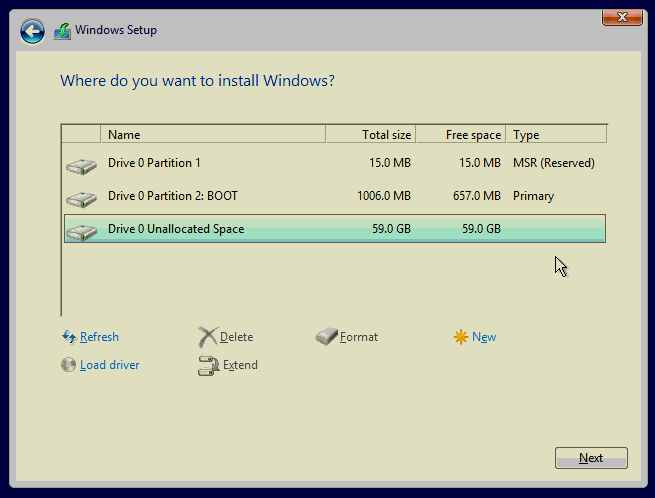The height and width of the screenshot is (498, 655).
Task: Open the Load driver link
Action: pyautogui.click(x=109, y=365)
